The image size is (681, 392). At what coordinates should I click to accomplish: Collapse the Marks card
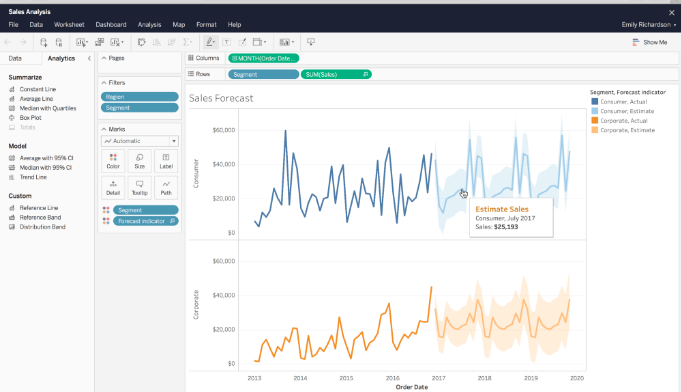click(x=104, y=129)
